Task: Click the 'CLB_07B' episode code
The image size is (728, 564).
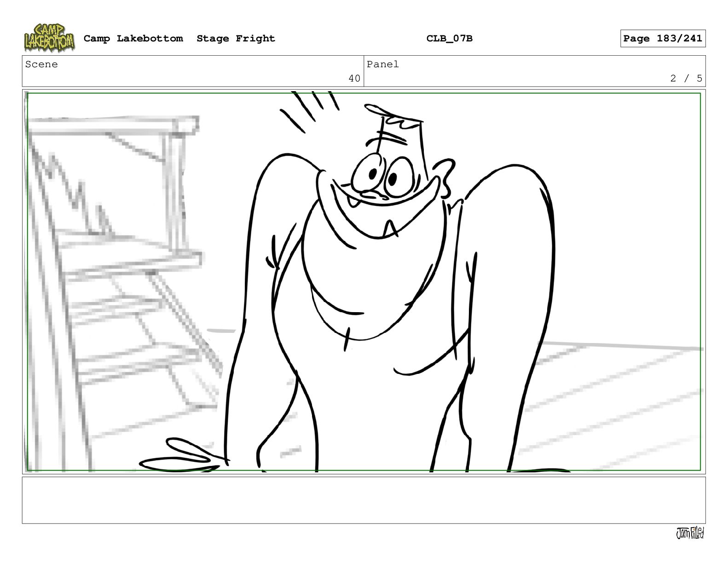Action: (x=449, y=39)
